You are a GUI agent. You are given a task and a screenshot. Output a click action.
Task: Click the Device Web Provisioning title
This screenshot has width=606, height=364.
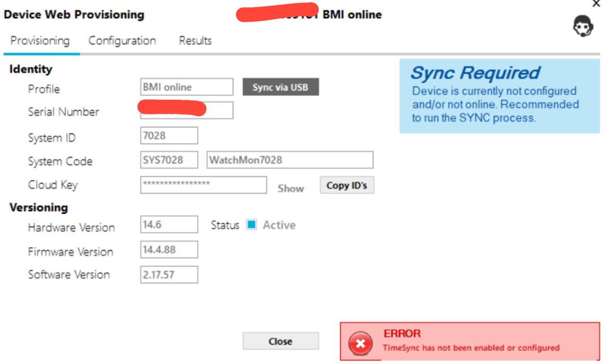(74, 15)
